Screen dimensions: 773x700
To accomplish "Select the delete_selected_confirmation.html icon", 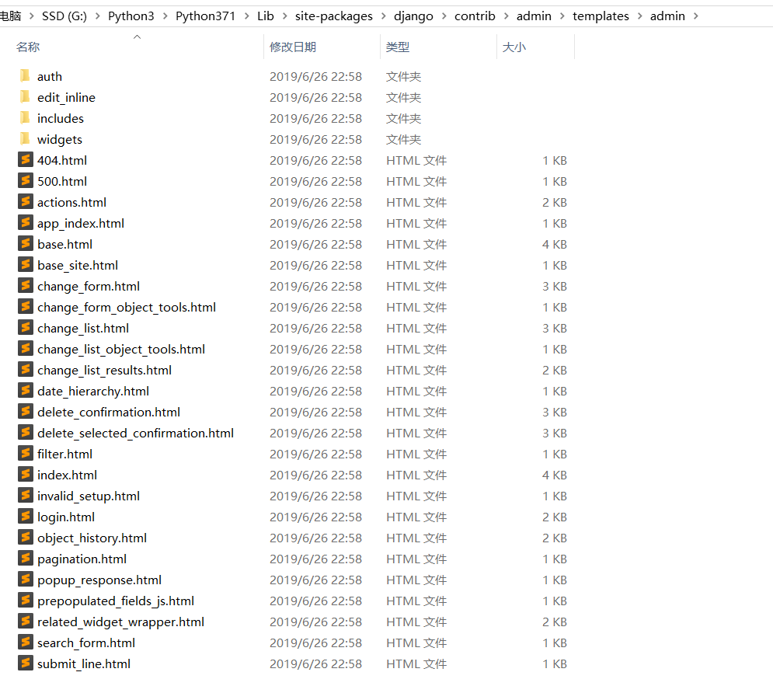I will pyautogui.click(x=26, y=432).
